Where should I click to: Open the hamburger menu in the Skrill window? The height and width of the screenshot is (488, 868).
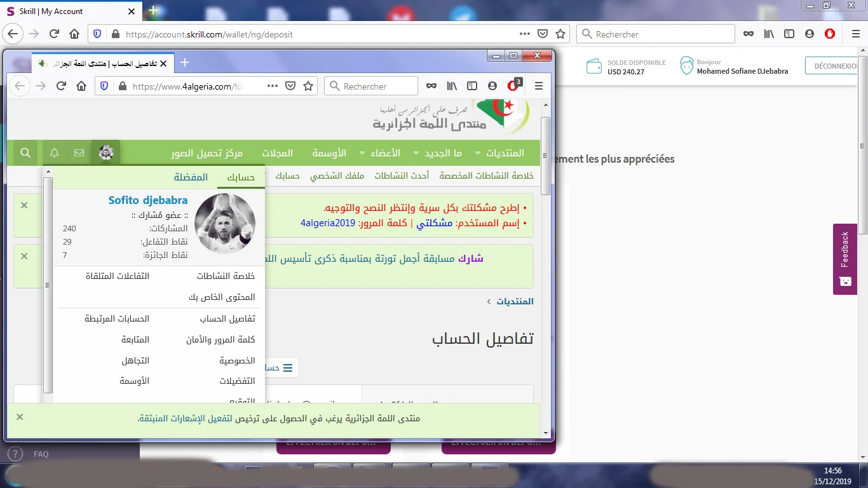pyautogui.click(x=855, y=34)
